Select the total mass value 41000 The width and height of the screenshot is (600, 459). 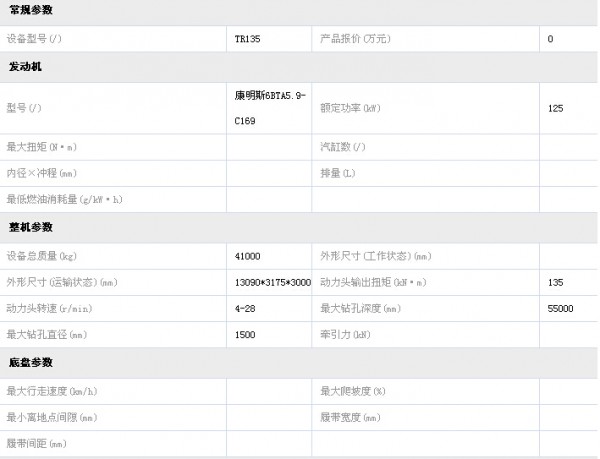(248, 255)
